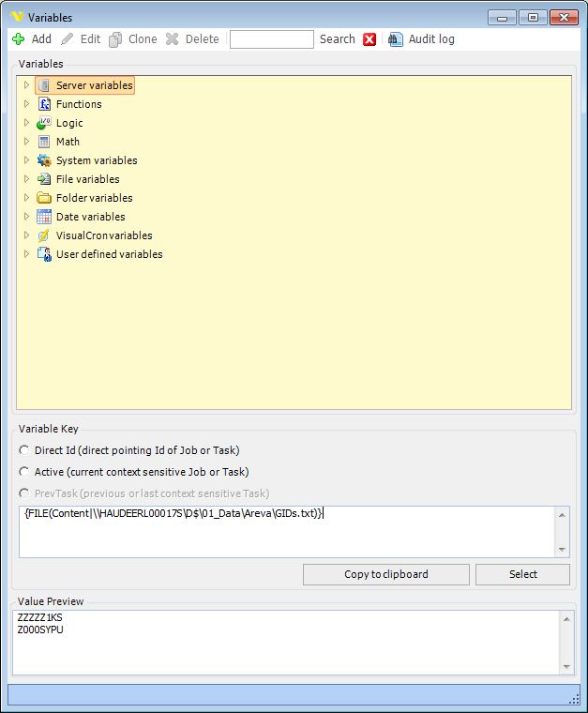Select the Direct Id radio button
This screenshot has height=713, width=588.
[x=24, y=450]
